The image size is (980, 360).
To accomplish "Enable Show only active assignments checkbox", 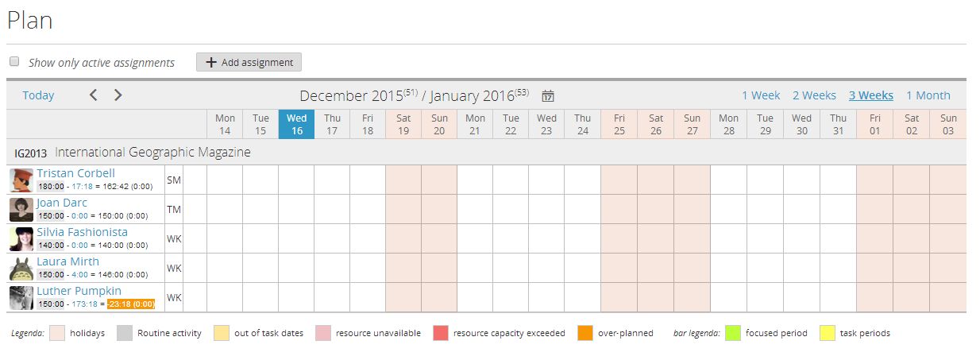I will (x=14, y=62).
